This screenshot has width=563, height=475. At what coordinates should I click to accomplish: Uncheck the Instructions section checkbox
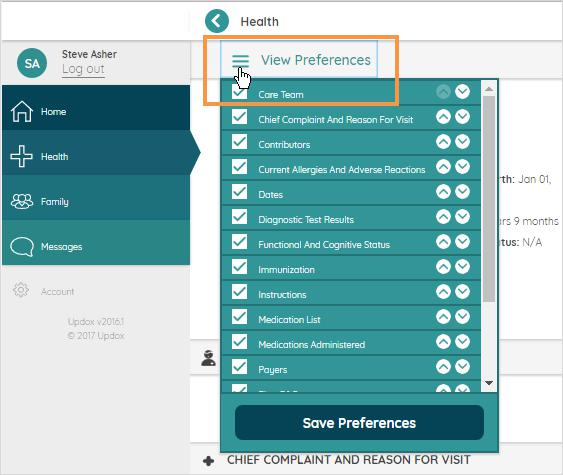tap(239, 292)
